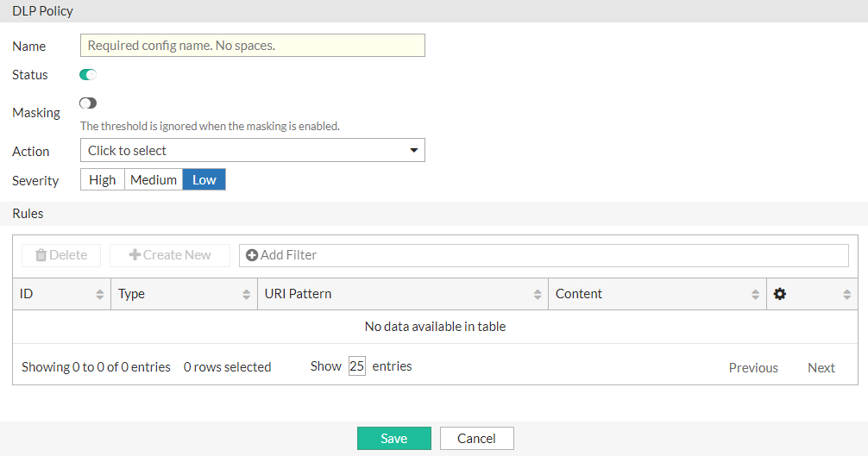Select High severity option
868x456 pixels.
[x=103, y=180]
